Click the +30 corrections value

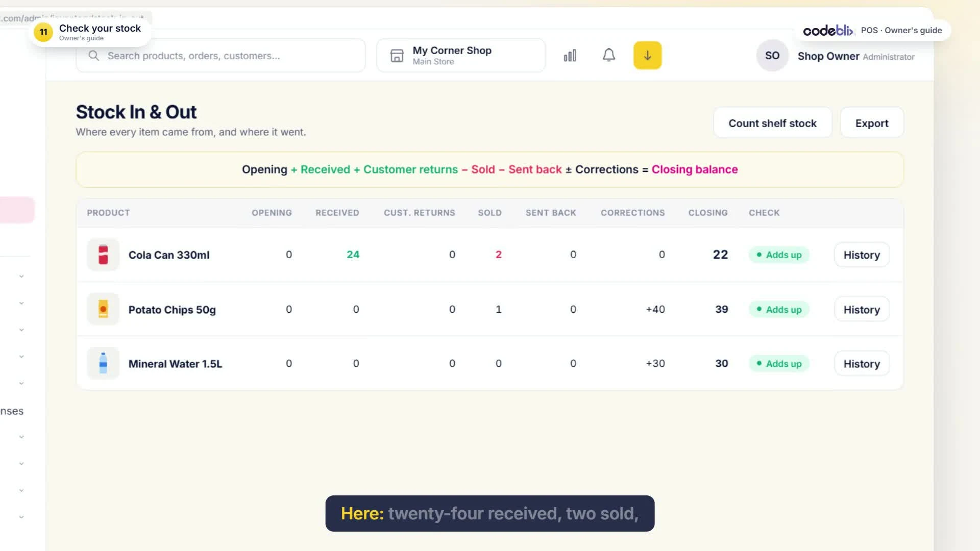tap(655, 363)
